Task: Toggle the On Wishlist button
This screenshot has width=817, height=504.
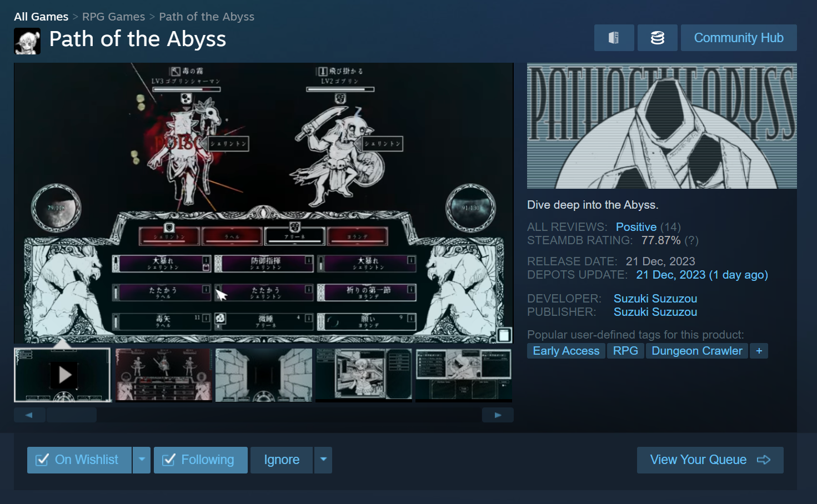Action: pos(79,460)
